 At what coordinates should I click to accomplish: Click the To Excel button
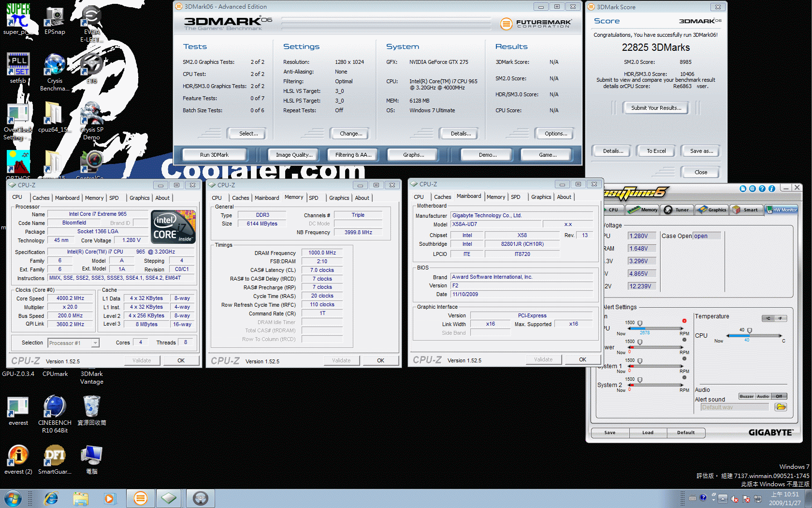656,151
